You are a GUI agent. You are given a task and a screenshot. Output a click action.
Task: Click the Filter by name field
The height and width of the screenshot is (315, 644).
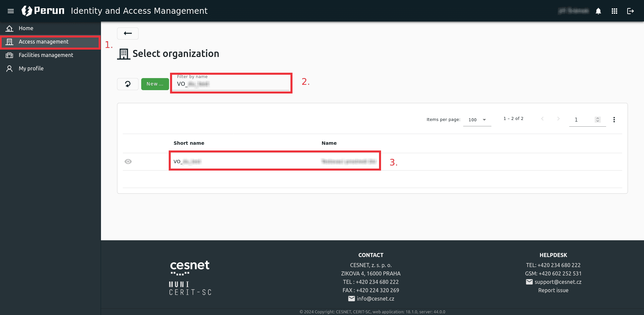(x=231, y=84)
